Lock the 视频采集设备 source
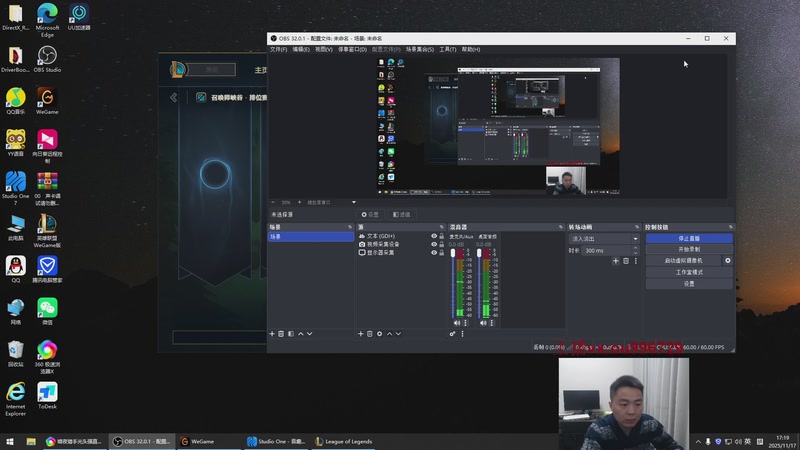Image resolution: width=800 pixels, height=450 pixels. click(441, 244)
